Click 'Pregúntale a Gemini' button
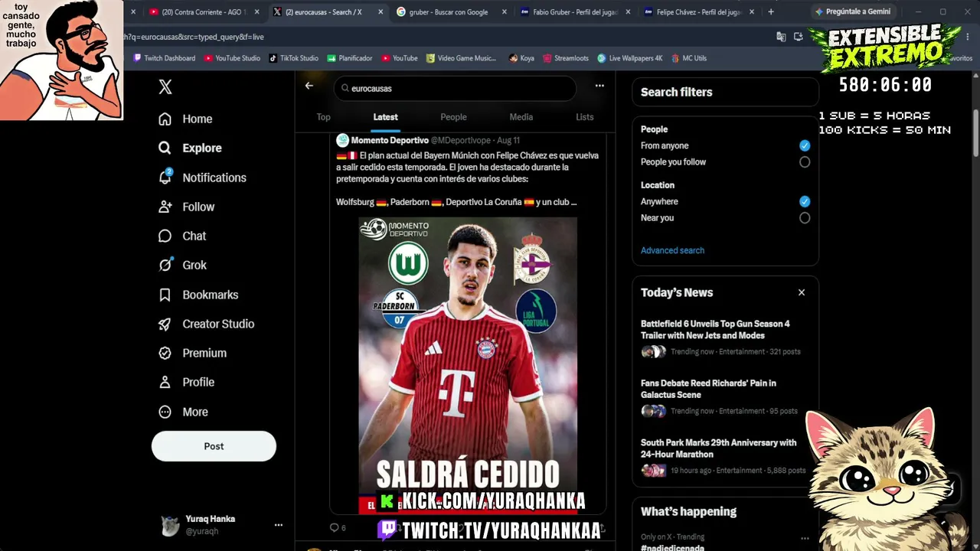980x551 pixels. click(x=853, y=11)
